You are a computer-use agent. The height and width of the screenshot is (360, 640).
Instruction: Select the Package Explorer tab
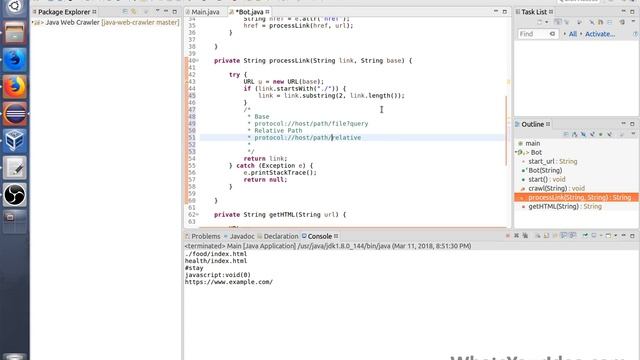[x=64, y=12]
